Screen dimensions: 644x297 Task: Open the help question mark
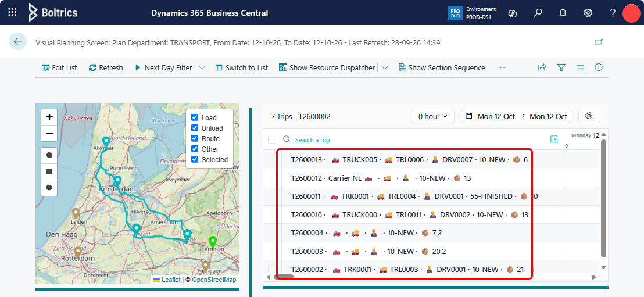613,13
